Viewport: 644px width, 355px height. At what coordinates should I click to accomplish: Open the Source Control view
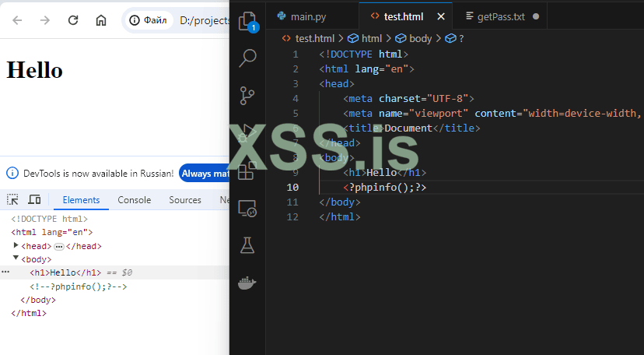pyautogui.click(x=247, y=95)
